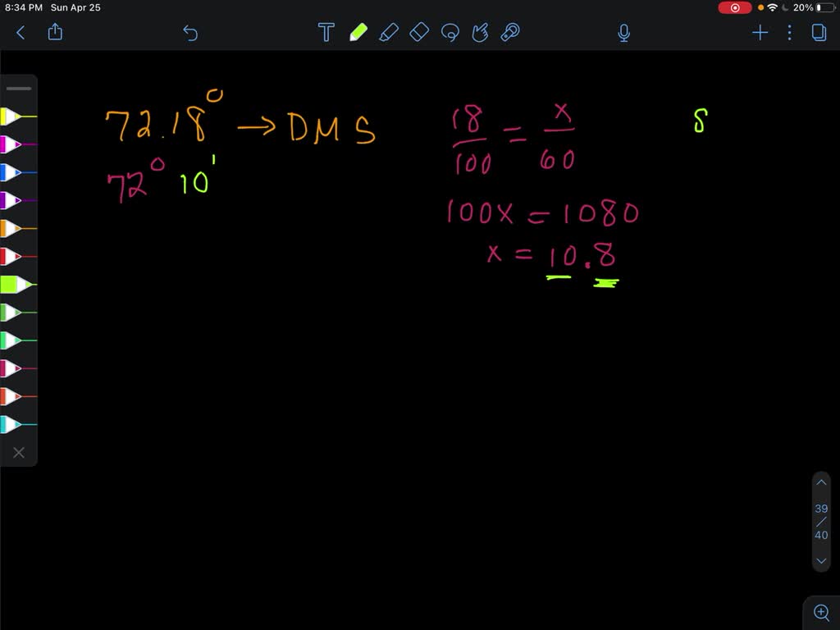Open the Lasso selection tool
The image size is (840, 630).
click(450, 32)
